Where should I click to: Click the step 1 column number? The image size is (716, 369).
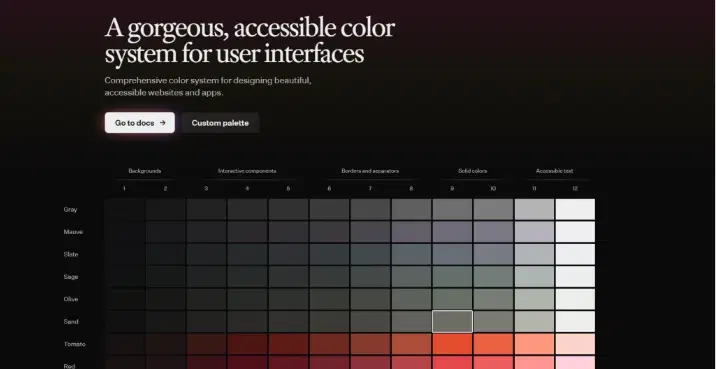tap(124, 188)
